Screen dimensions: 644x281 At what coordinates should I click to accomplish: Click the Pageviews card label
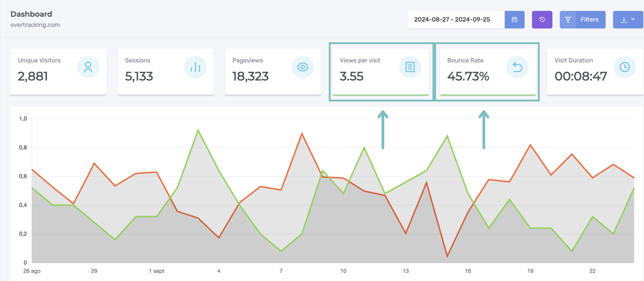click(x=247, y=60)
